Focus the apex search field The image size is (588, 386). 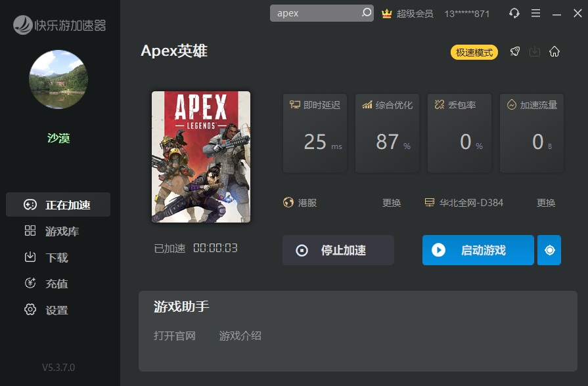pos(321,13)
